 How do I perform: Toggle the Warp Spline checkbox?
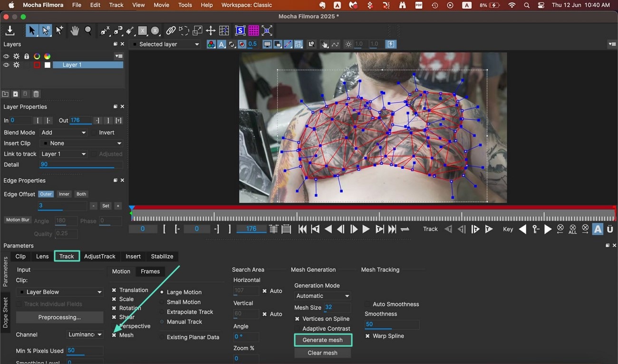pyautogui.click(x=368, y=336)
